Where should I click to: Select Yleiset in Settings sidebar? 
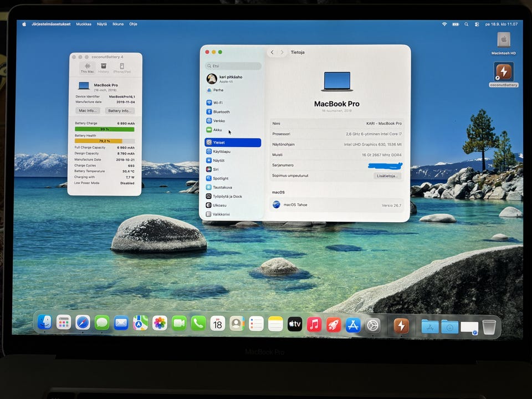tap(233, 142)
